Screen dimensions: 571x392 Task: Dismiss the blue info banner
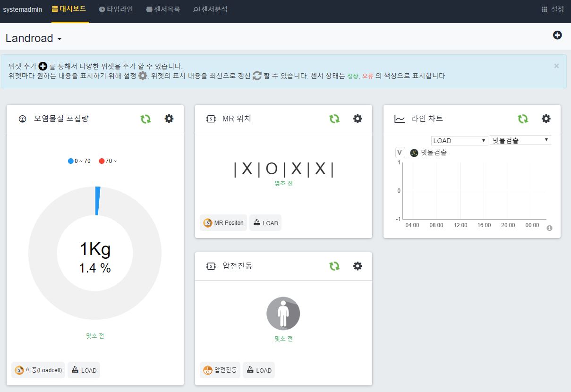pyautogui.click(x=556, y=66)
